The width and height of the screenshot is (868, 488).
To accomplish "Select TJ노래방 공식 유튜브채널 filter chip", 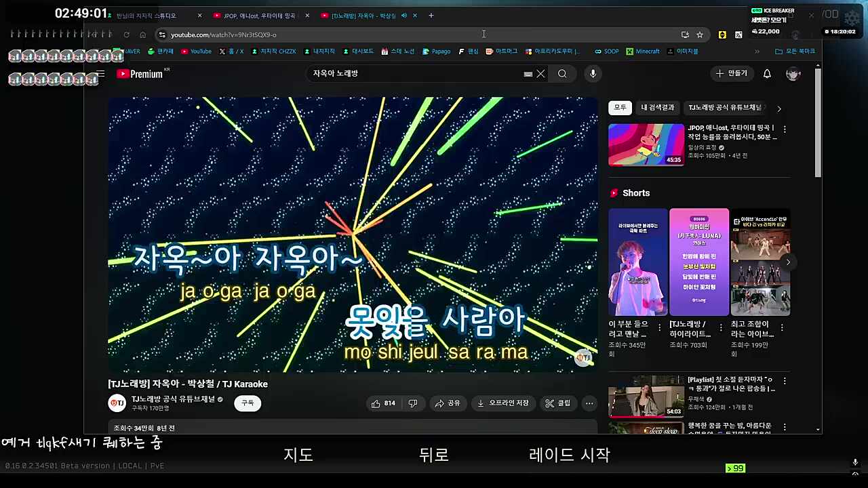I will [725, 108].
